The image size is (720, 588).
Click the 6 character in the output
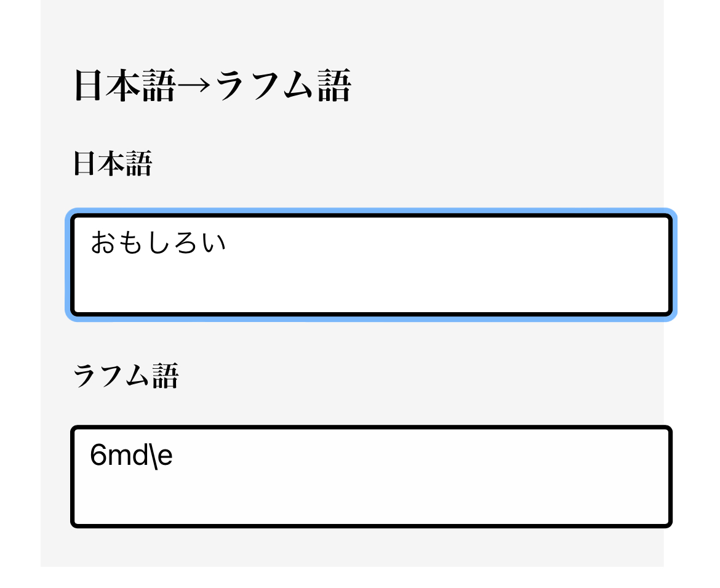pos(98,457)
